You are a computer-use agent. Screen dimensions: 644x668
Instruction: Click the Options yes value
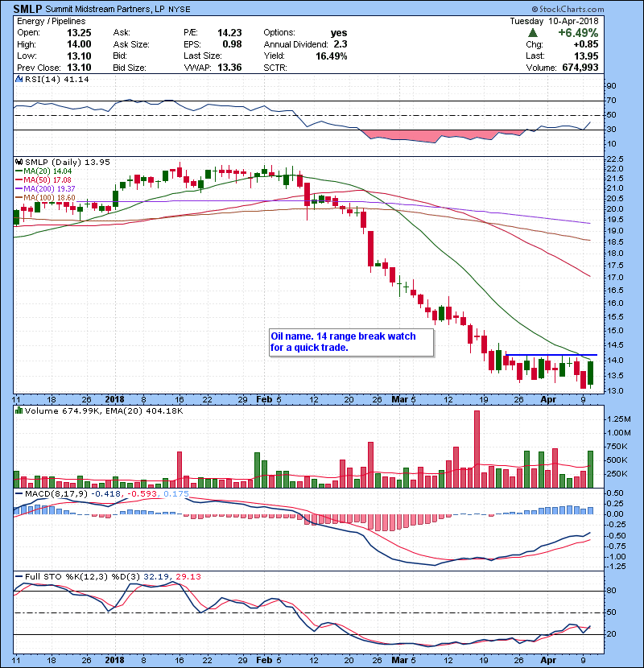(x=339, y=33)
